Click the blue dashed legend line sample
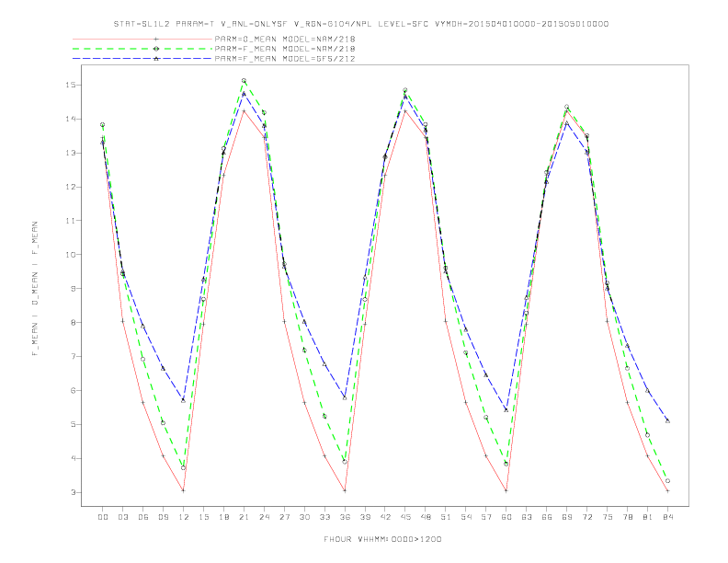Viewport: 728px width, 563px height. pos(142,59)
